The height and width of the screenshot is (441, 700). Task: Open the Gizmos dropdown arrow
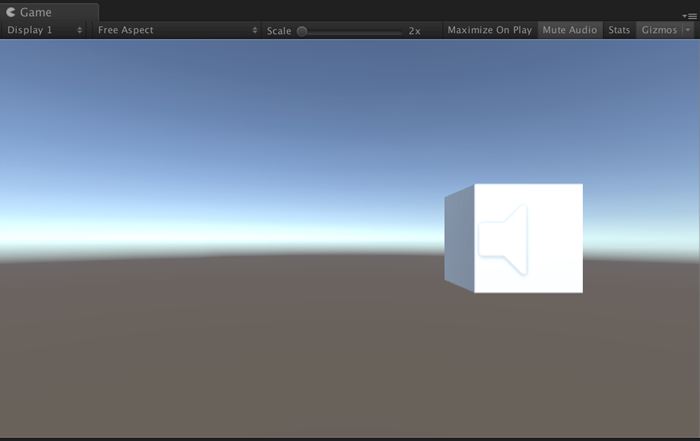point(687,30)
